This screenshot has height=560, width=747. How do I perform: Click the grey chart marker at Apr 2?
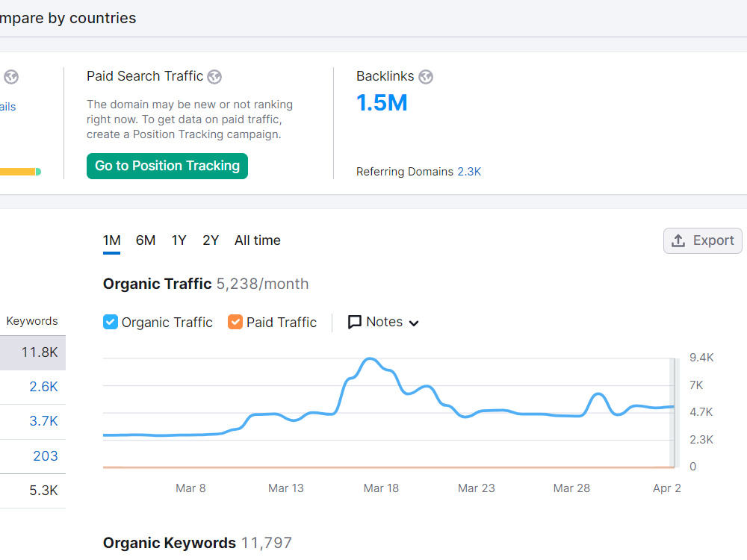pyautogui.click(x=674, y=412)
